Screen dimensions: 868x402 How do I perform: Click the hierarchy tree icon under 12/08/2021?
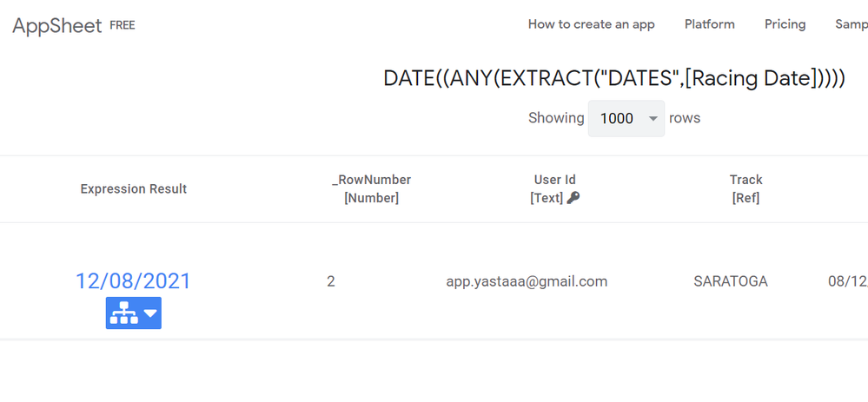tap(124, 313)
